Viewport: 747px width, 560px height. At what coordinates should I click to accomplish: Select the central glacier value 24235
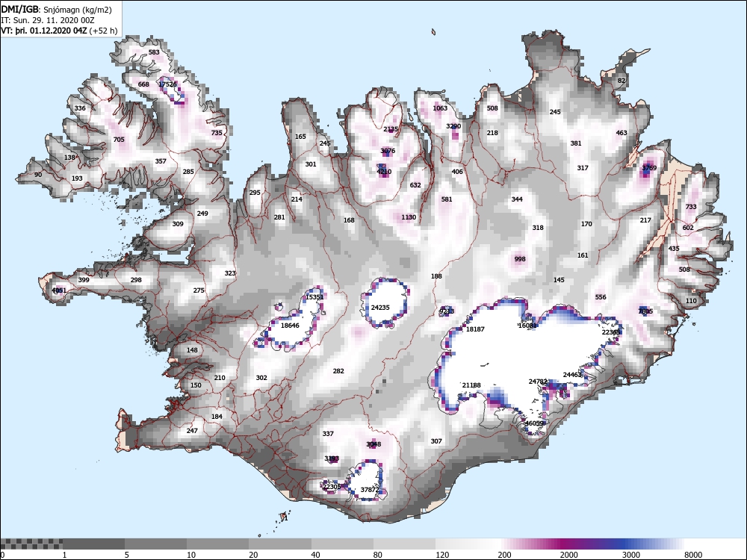coord(380,308)
